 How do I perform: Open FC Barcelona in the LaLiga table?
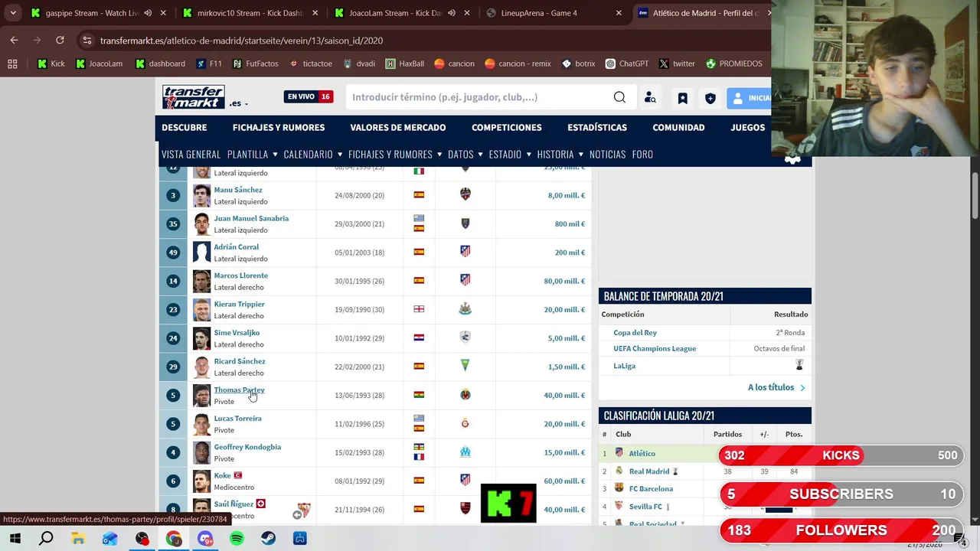[651, 489]
